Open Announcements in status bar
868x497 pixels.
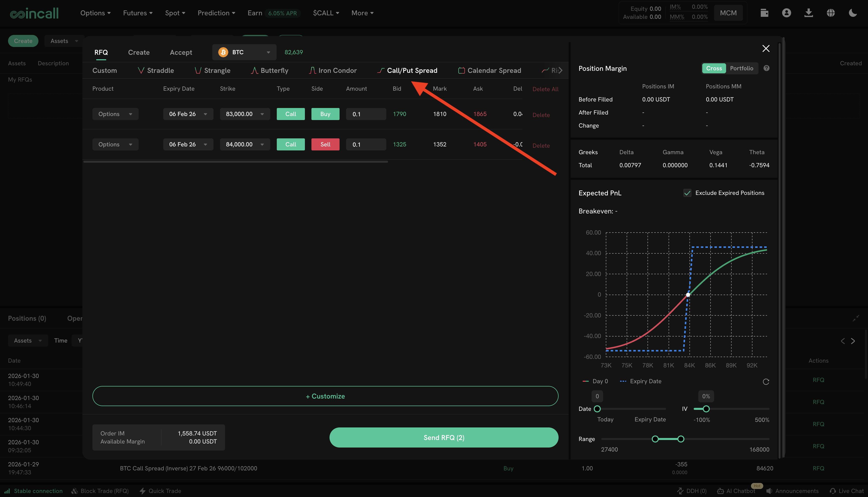[792, 491]
